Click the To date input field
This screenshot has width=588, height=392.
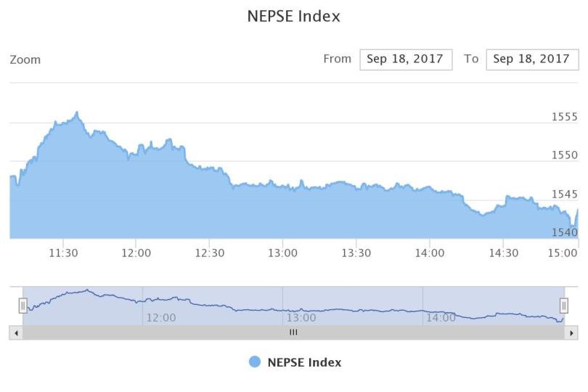[531, 60]
